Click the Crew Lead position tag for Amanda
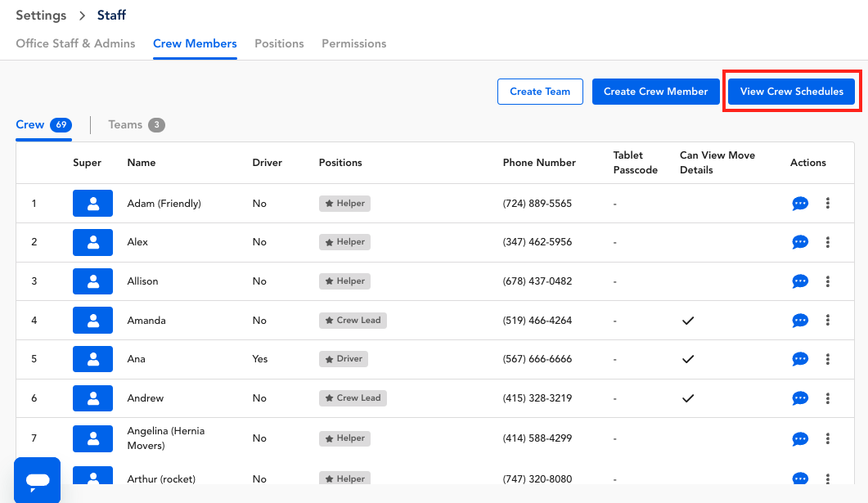Screen dimensions: 868x503 353,321
